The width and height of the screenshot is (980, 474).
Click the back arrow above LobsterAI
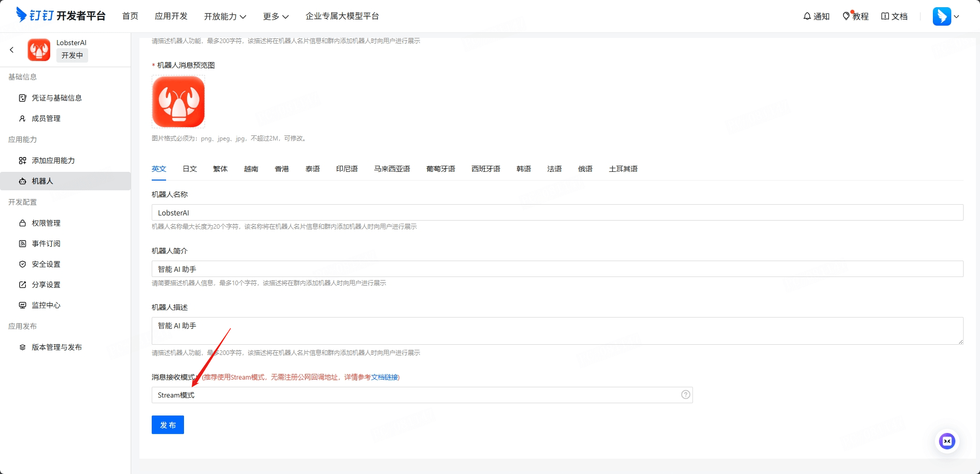[x=11, y=50]
